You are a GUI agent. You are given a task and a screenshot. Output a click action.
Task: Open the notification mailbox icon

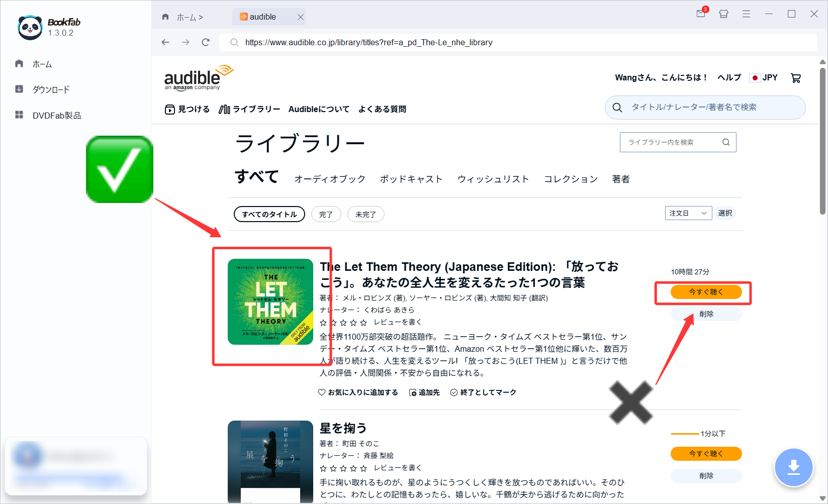click(701, 14)
